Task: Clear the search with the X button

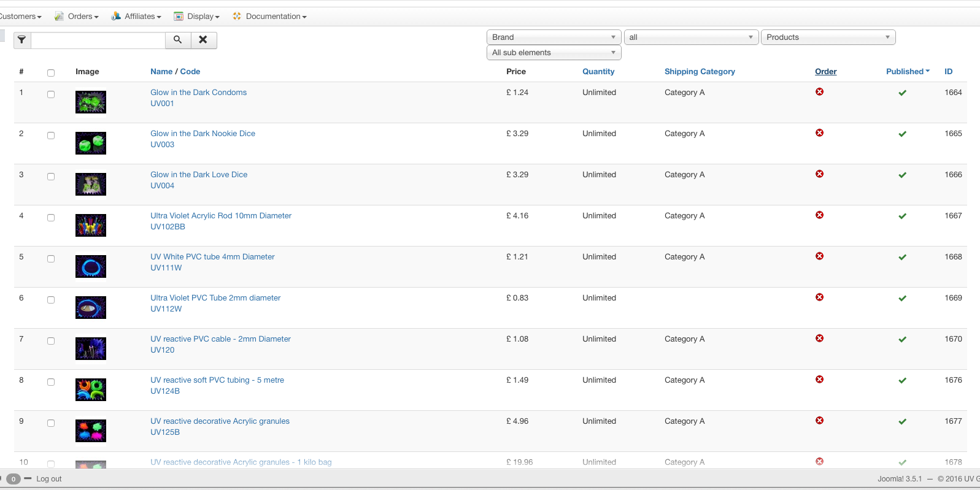Action: tap(203, 40)
